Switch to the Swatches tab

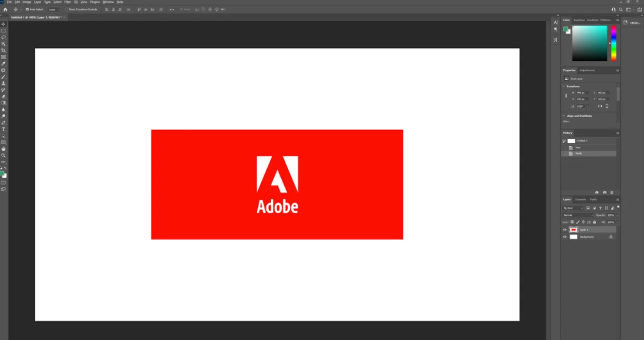[x=579, y=20]
